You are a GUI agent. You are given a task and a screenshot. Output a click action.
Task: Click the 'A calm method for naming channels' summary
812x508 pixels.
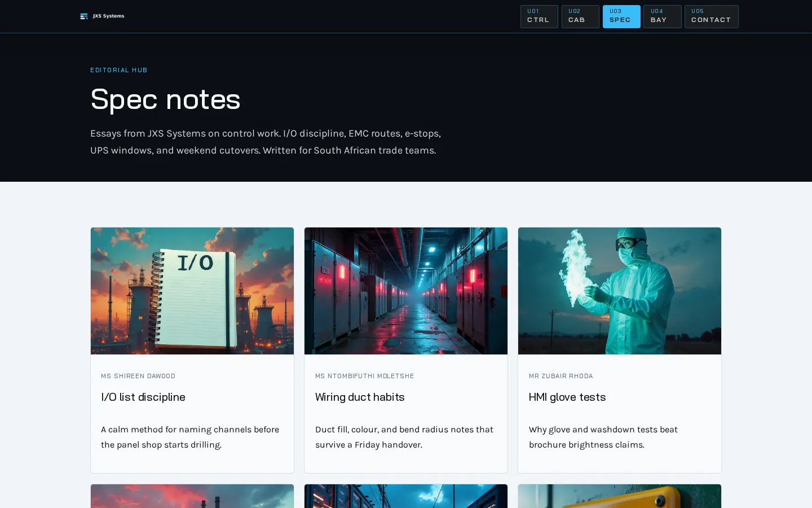click(x=190, y=437)
